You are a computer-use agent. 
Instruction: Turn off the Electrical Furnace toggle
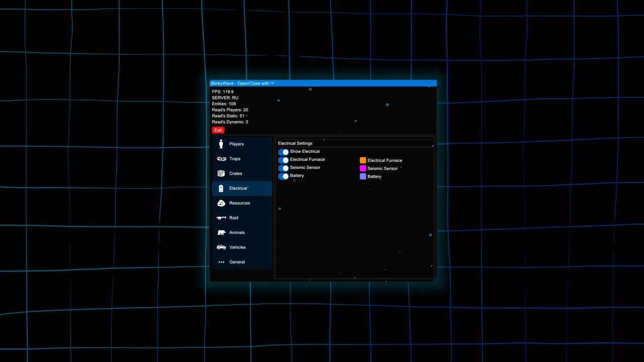(x=283, y=160)
